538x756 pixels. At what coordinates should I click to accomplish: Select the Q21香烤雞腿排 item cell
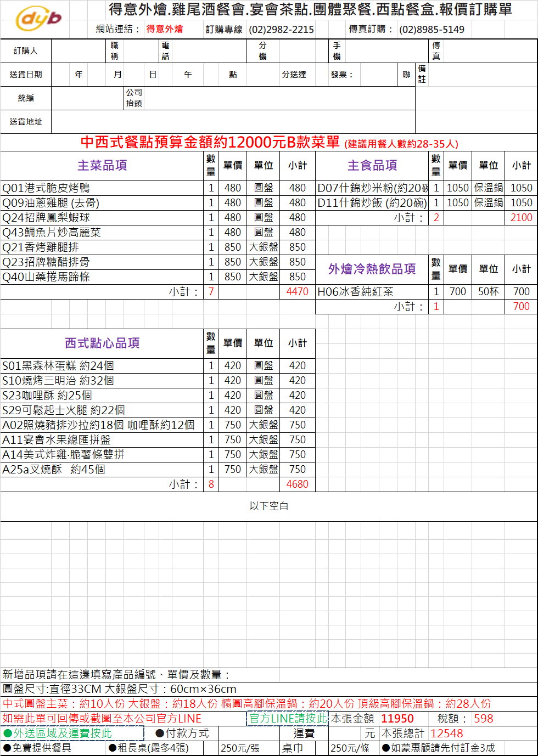pyautogui.click(x=102, y=247)
